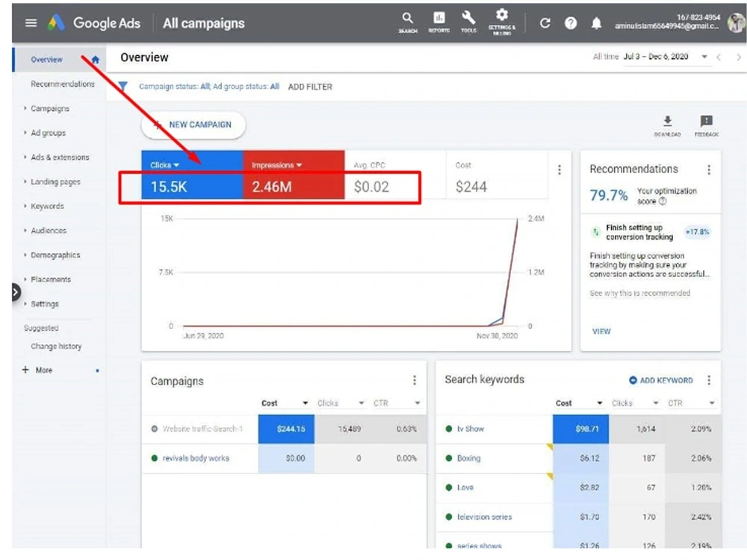Click the home icon beside Overview
Image resolution: width=747 pixels, height=560 pixels.
96,60
